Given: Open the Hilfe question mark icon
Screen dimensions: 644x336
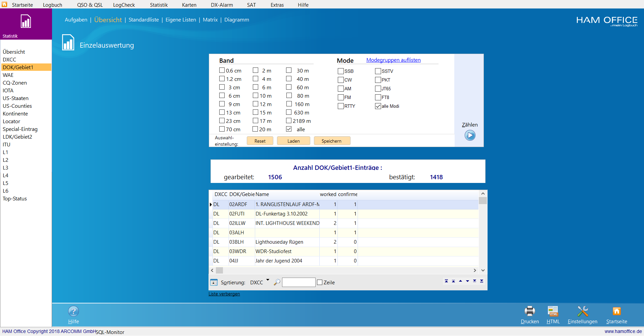Looking at the screenshot, I should pos(74,311).
